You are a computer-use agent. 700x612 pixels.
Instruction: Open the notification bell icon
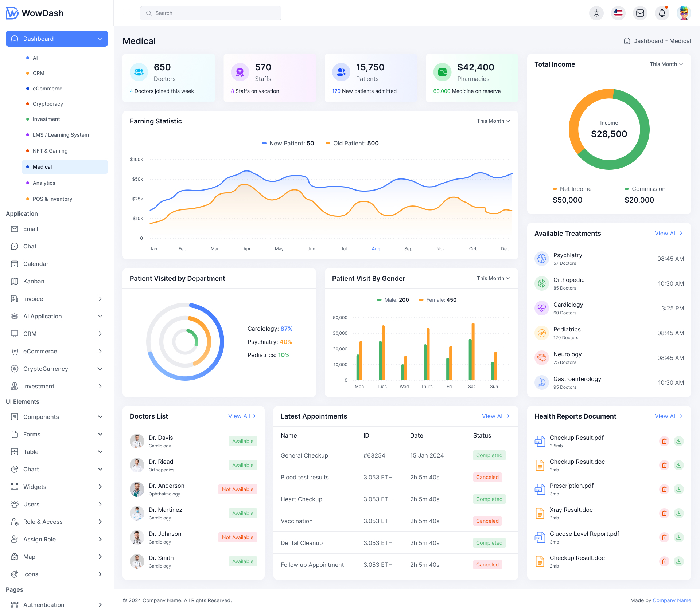(662, 13)
